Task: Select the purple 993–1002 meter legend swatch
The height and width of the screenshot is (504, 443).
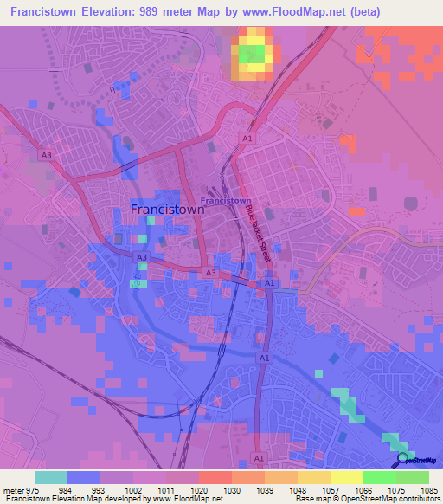Action: tap(117, 478)
